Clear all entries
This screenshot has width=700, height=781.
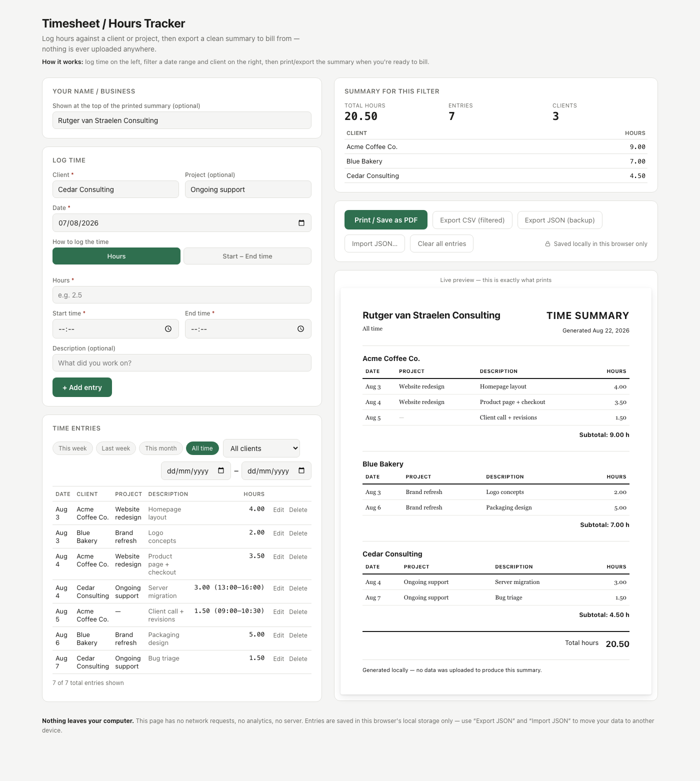click(442, 243)
